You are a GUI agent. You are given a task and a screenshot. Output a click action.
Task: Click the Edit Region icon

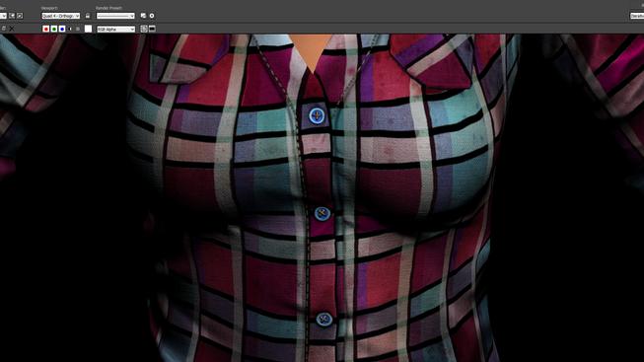point(12,16)
